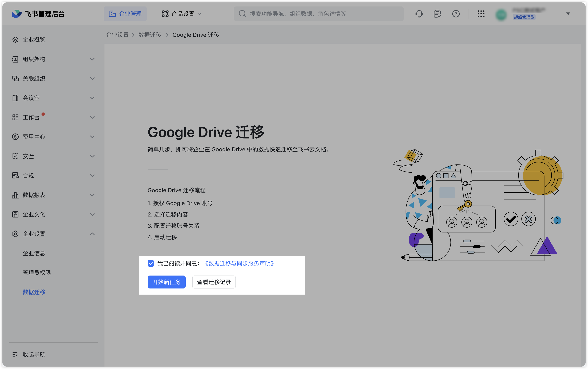Click the 企业文化 sidebar label
Screen dimensions: 588x369
pos(34,214)
